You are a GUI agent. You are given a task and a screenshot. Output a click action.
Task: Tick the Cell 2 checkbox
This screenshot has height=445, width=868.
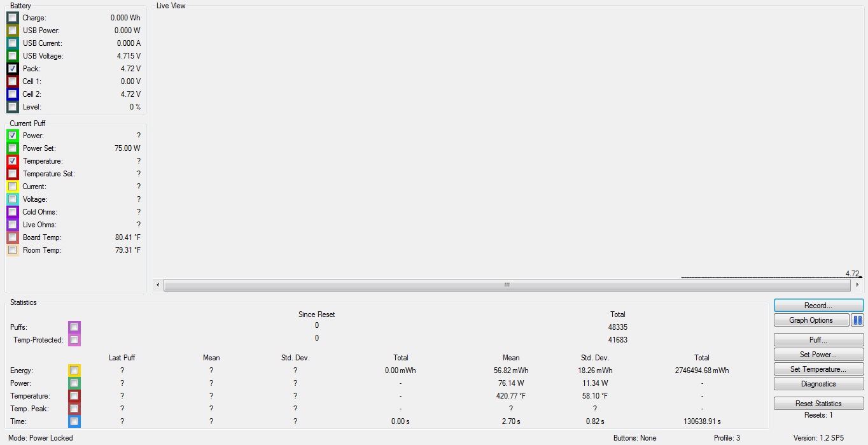coord(13,94)
